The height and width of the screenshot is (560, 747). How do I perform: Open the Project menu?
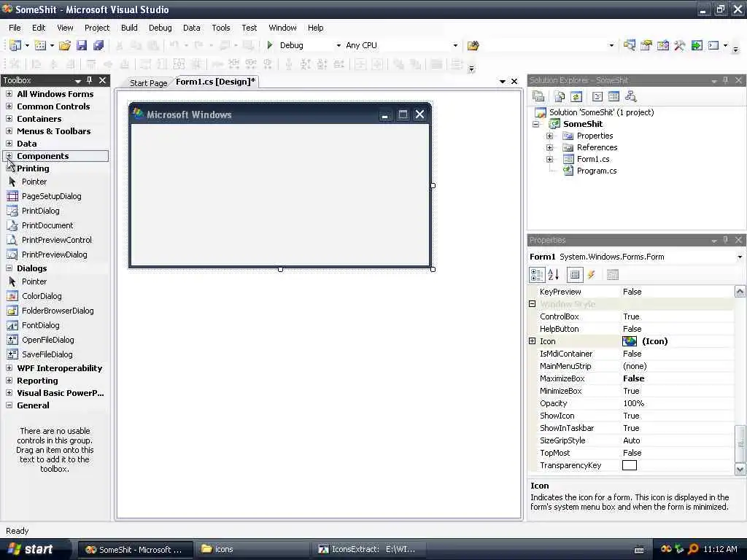coord(97,28)
